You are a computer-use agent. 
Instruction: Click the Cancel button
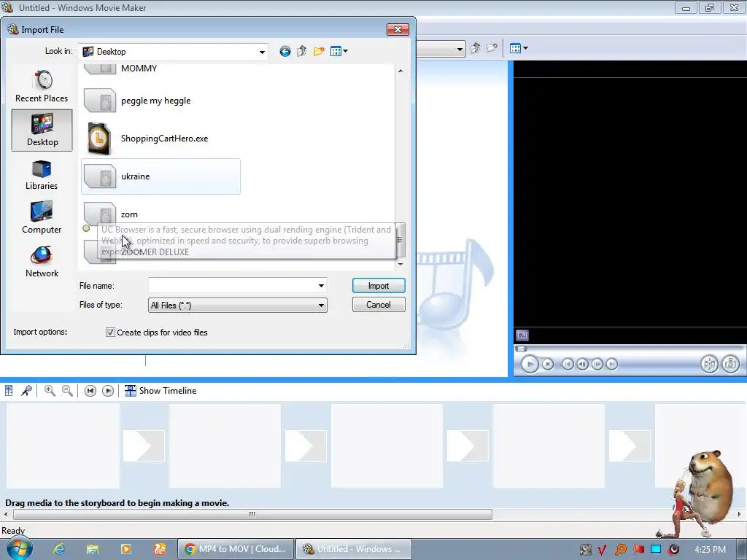pos(379,305)
